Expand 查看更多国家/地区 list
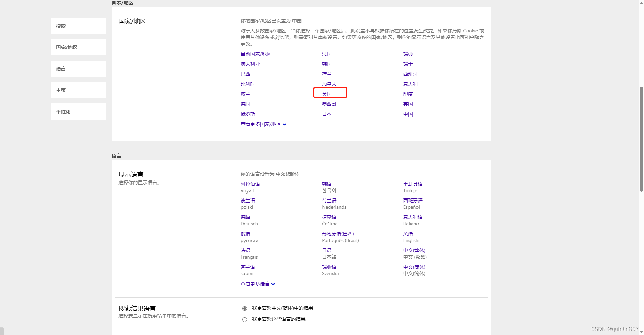This screenshot has height=335, width=644. (x=263, y=124)
